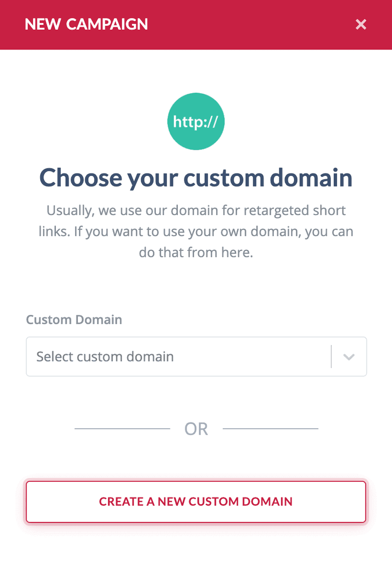This screenshot has height=564, width=392.
Task: Click Create a New Custom Domain button
Action: click(196, 502)
